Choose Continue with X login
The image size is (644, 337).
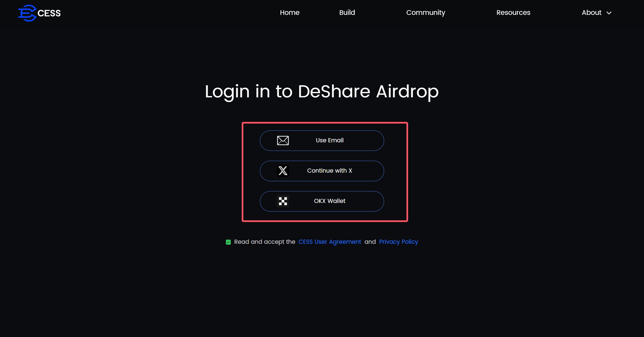322,171
